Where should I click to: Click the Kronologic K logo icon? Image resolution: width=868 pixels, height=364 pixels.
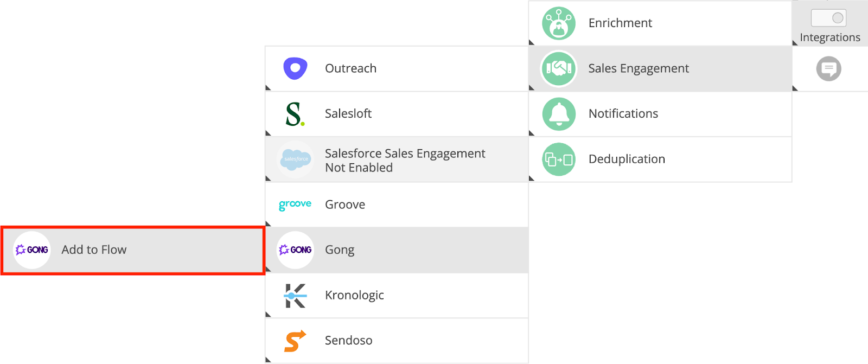coord(295,296)
